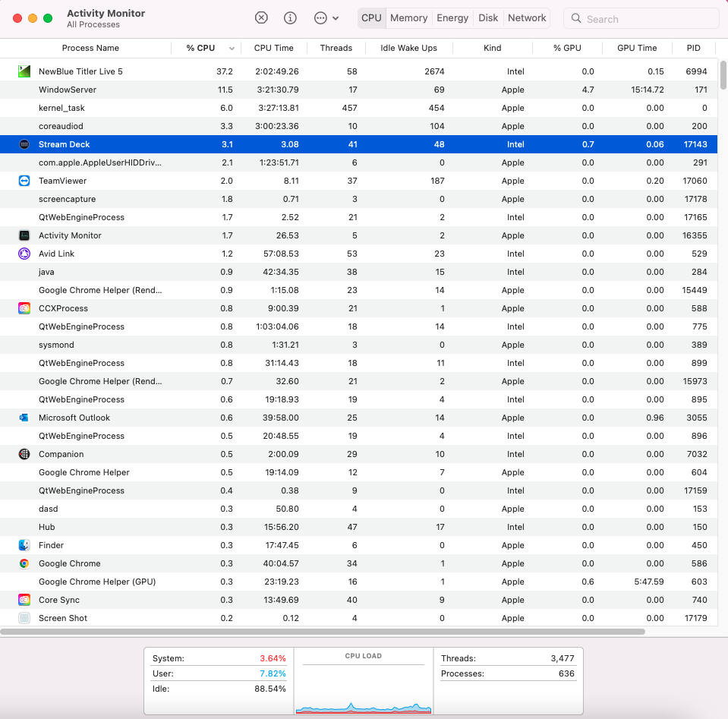Sort processes by the PID column header
The width and height of the screenshot is (728, 719).
(693, 48)
